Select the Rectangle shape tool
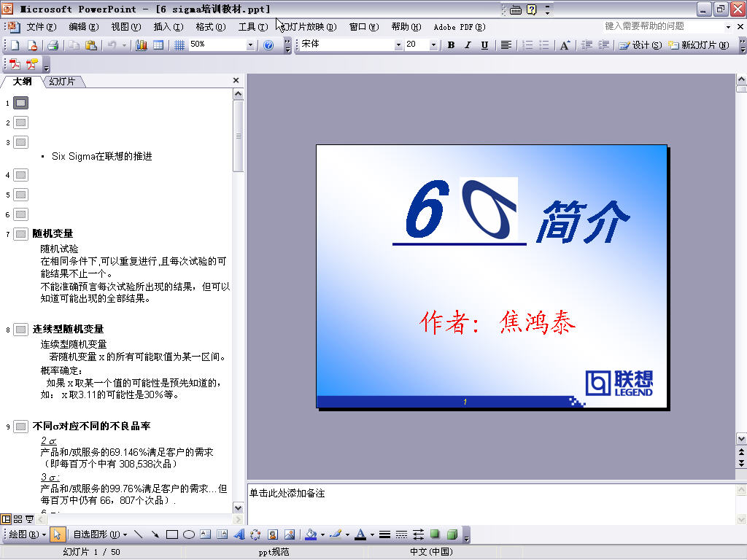Viewport: 747px width, 560px height. click(x=172, y=534)
